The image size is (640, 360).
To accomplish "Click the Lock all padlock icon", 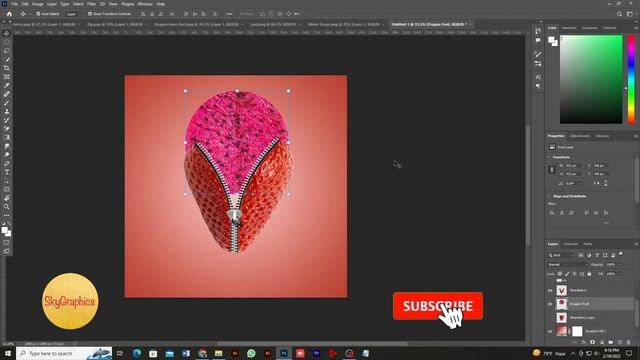I will 589,274.
